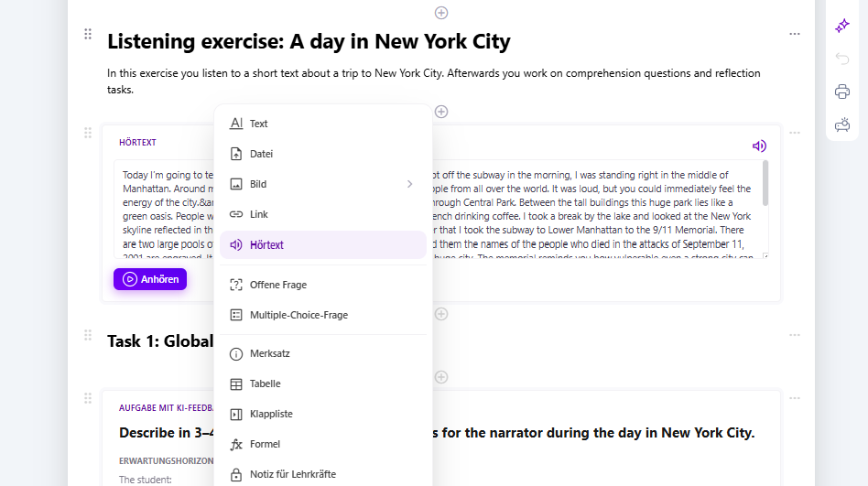Image resolution: width=868 pixels, height=486 pixels.
Task: Expand the Bild submenu arrow
Action: point(409,184)
